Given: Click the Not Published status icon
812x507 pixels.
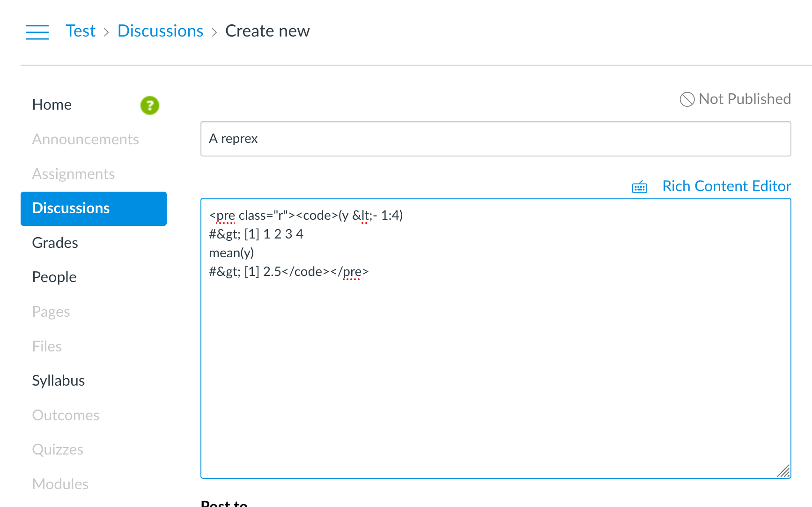Looking at the screenshot, I should pyautogui.click(x=687, y=99).
